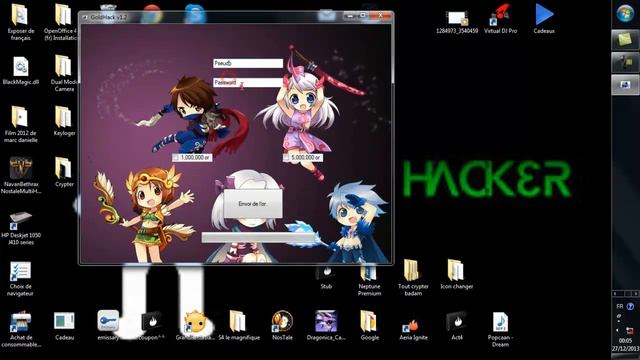Launch Virtual DJ Pro shortcut
The height and width of the screenshot is (360, 640).
click(500, 15)
